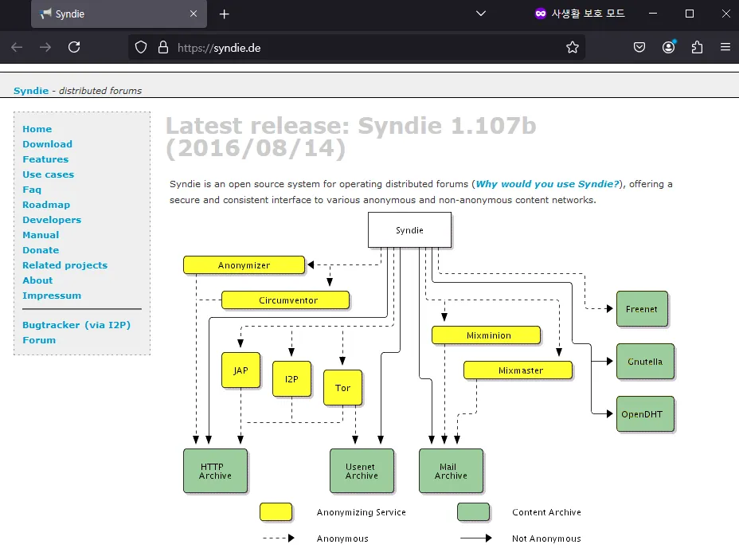Screen dimensions: 739x560
Task: Follow 'Why would you use Syndie?' link
Action: point(547,184)
